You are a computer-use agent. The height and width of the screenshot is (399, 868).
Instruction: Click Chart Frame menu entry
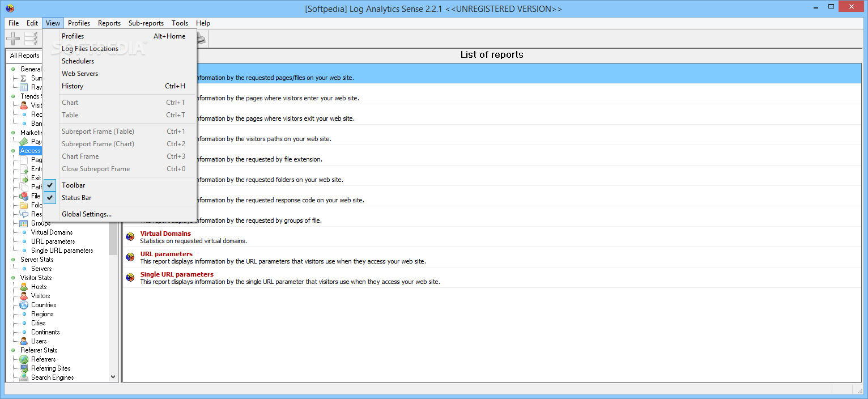[x=120, y=156]
